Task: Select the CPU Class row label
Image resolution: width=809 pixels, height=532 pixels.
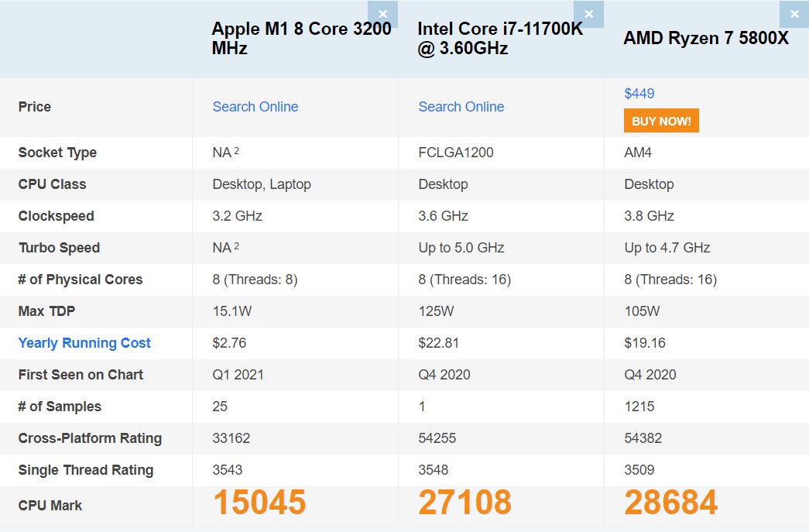Action: (x=52, y=184)
